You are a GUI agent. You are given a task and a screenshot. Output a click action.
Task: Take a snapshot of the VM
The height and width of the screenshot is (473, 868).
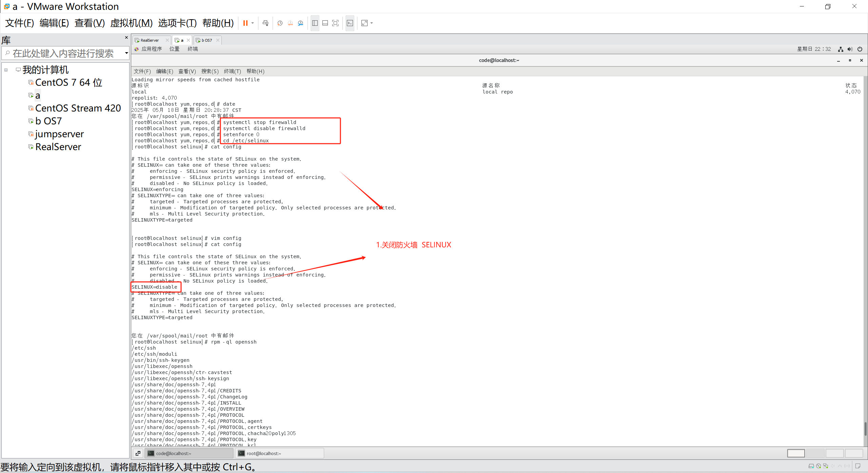280,23
